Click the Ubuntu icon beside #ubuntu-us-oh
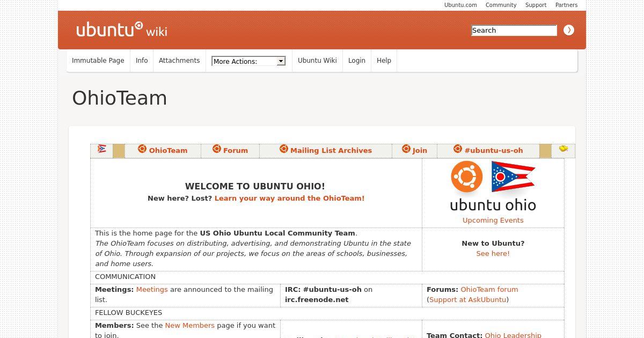The height and width of the screenshot is (338, 644). coord(458,149)
